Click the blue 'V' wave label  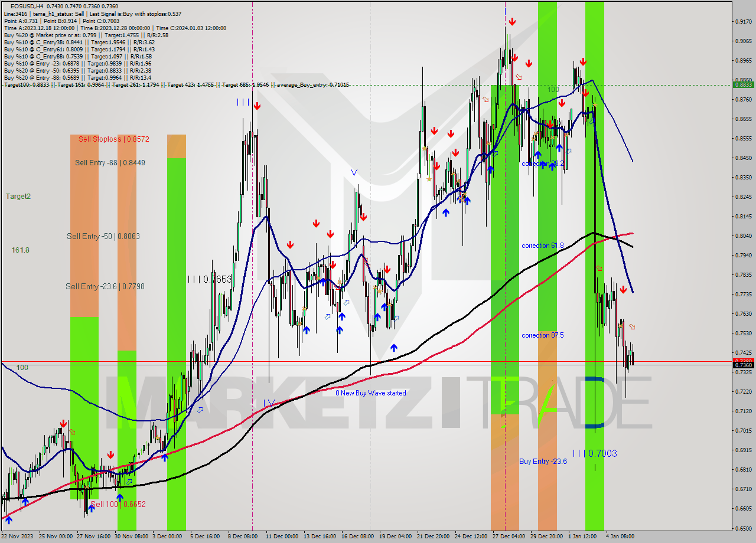point(354,172)
